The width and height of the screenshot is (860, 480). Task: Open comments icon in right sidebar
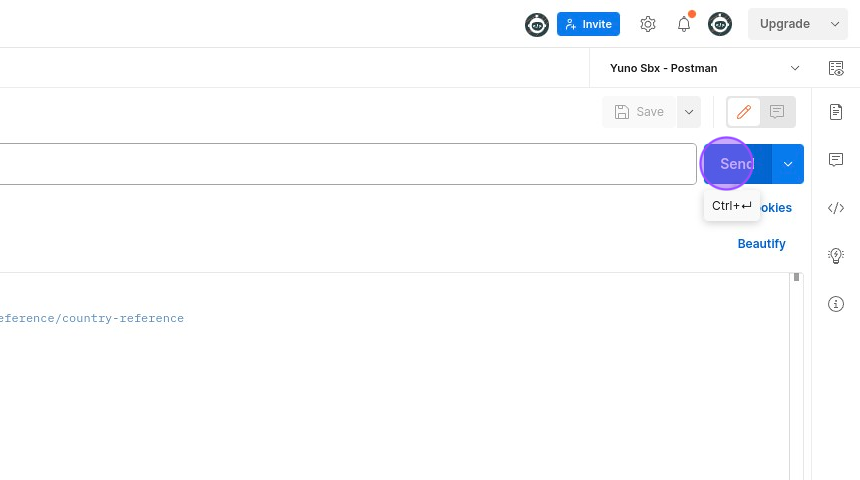coord(836,160)
